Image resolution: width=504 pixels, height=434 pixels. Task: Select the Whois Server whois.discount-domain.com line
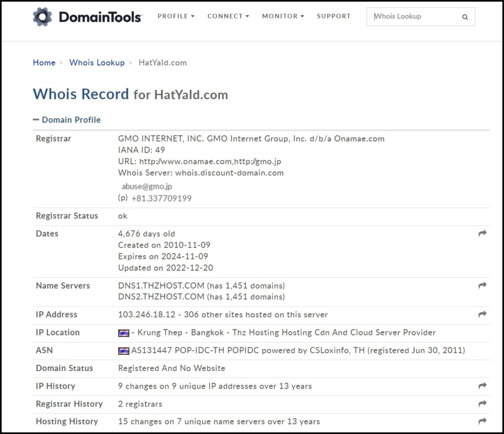pyautogui.click(x=201, y=173)
